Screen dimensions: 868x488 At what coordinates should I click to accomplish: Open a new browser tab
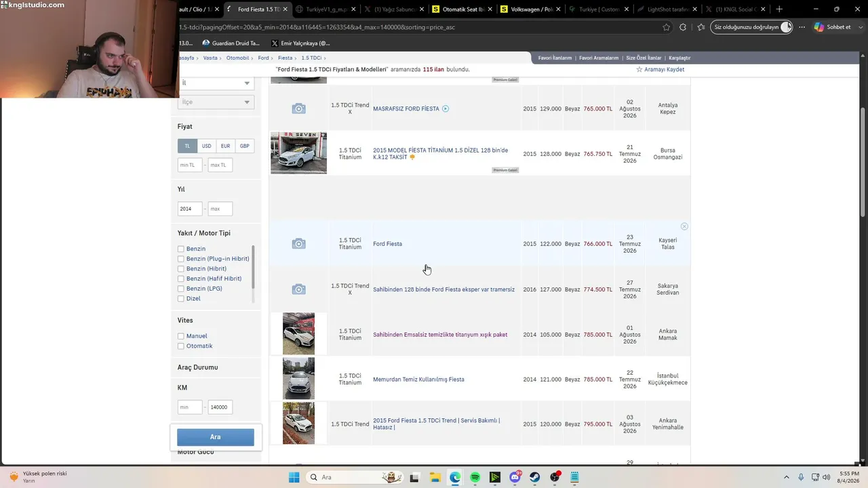pyautogui.click(x=779, y=9)
